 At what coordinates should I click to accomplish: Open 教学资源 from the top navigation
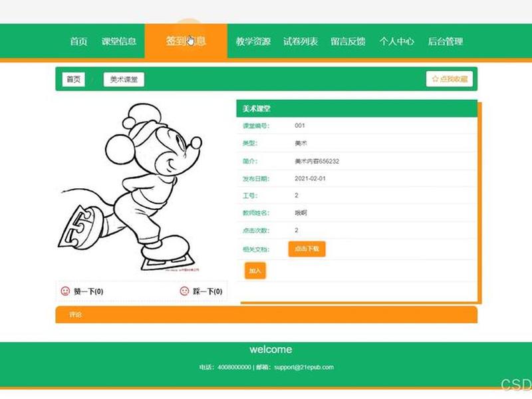[253, 41]
